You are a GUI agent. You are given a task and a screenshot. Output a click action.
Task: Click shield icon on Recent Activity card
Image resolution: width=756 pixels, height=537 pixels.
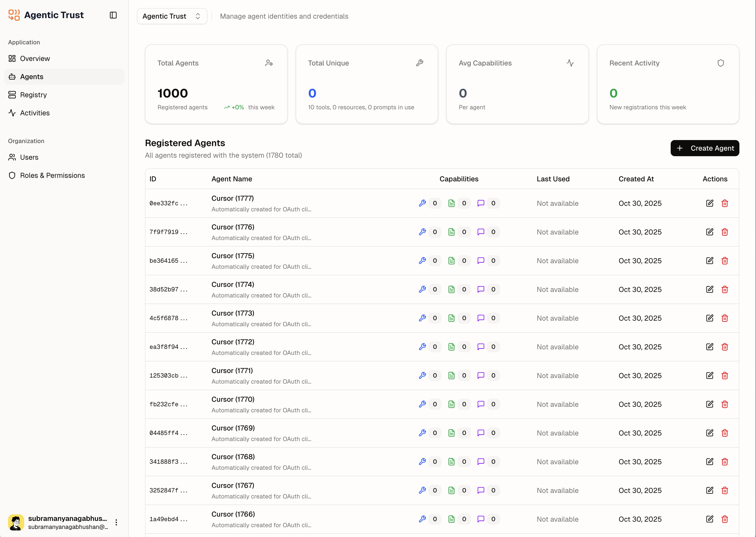pyautogui.click(x=721, y=63)
